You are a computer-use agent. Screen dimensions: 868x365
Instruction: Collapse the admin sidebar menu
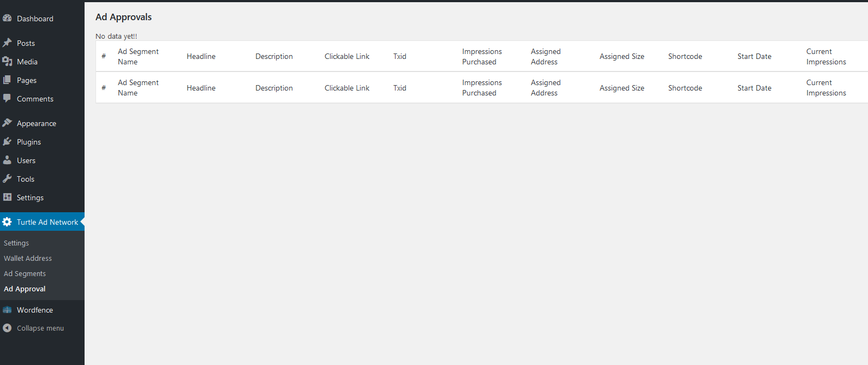point(34,328)
